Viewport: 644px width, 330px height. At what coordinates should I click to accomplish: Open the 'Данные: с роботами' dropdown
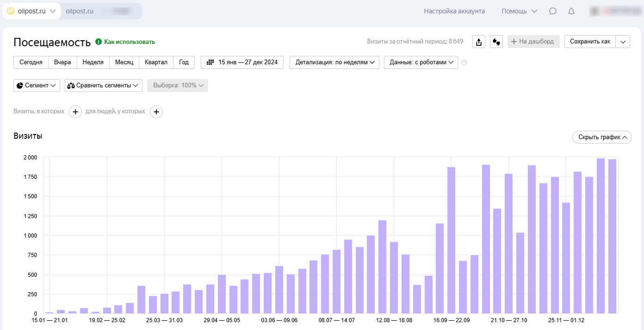[x=421, y=62]
